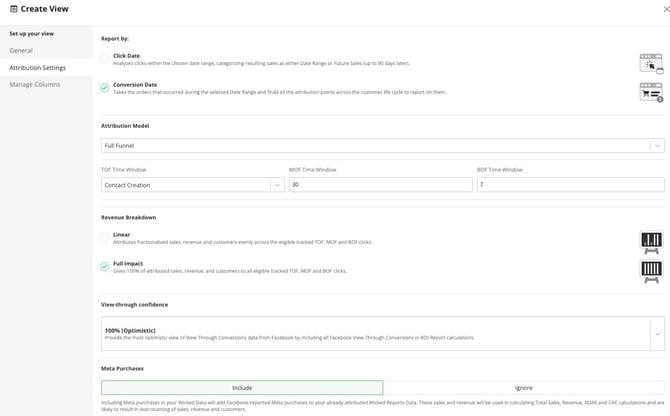The width and height of the screenshot is (670, 416).
Task: Click the BOF Time Window input field
Action: [x=571, y=185]
